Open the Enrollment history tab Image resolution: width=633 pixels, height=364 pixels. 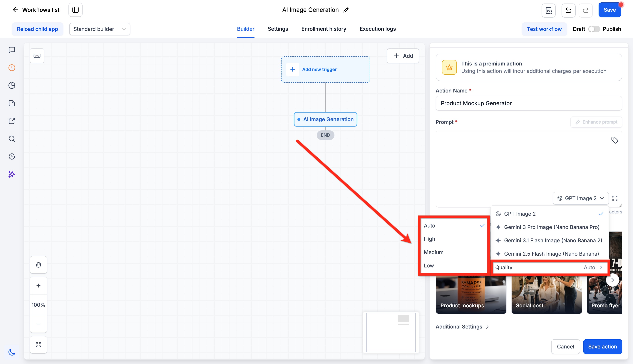tap(324, 29)
